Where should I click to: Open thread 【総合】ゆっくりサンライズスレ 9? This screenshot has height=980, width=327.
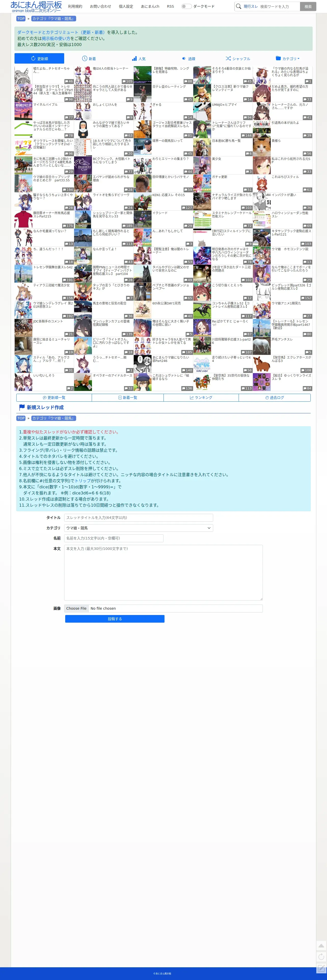pos(282,382)
